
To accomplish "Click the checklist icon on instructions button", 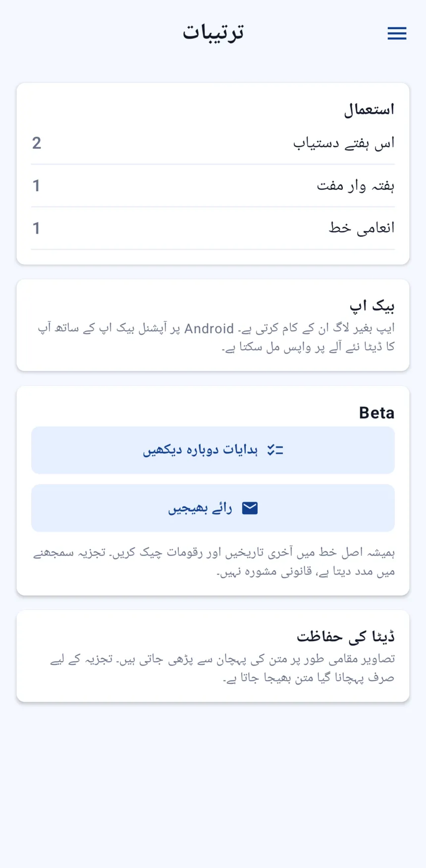I will [x=275, y=450].
